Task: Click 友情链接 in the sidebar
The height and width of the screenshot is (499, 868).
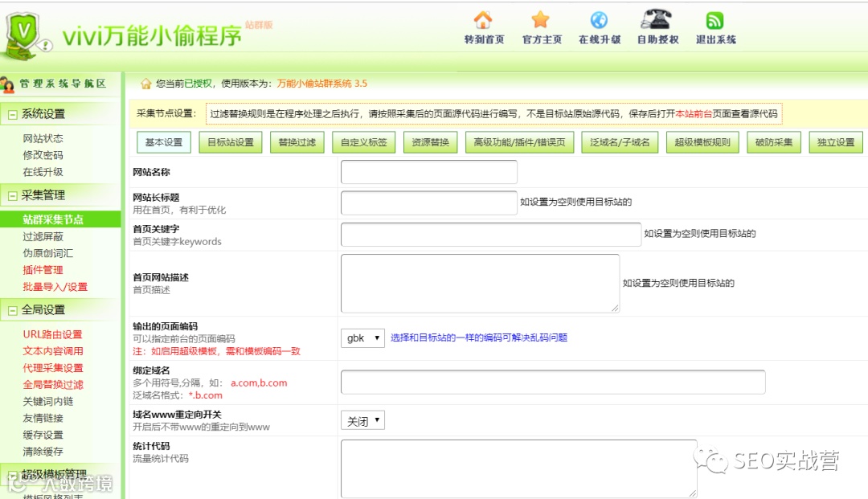Action: tap(43, 418)
